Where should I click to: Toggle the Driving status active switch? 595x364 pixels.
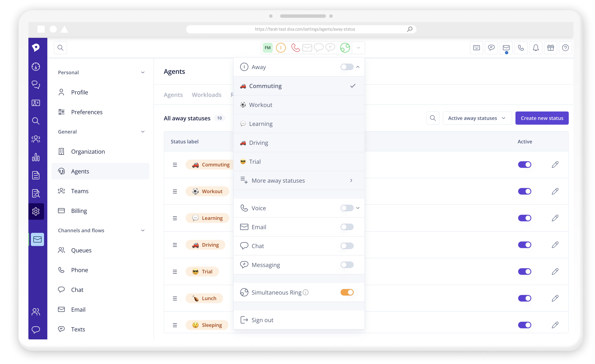pos(525,245)
